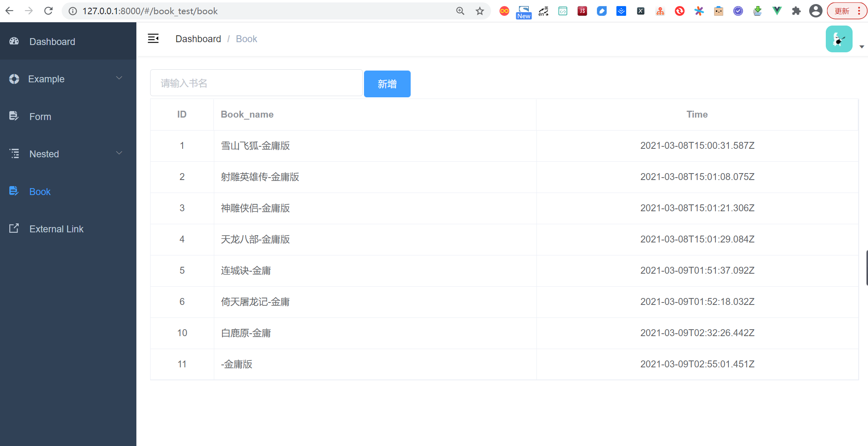
Task: Select the row 射雕英雄传-金庸版
Action: (x=504, y=177)
